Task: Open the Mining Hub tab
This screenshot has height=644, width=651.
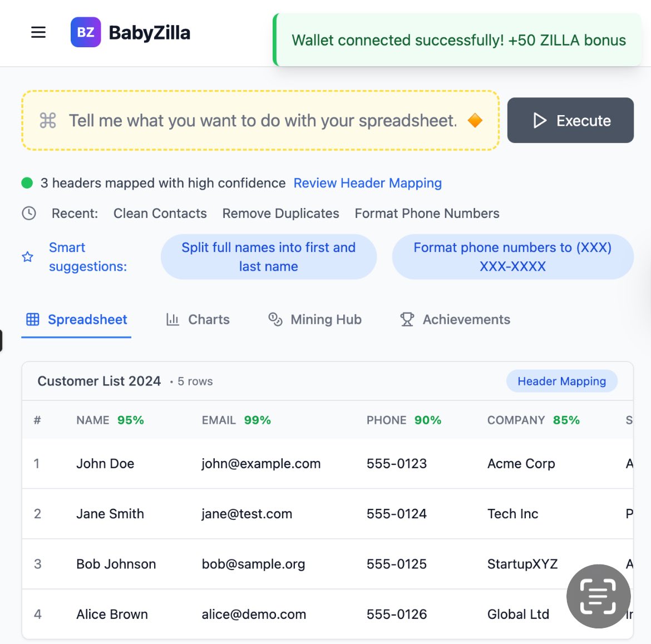Action: pos(315,320)
